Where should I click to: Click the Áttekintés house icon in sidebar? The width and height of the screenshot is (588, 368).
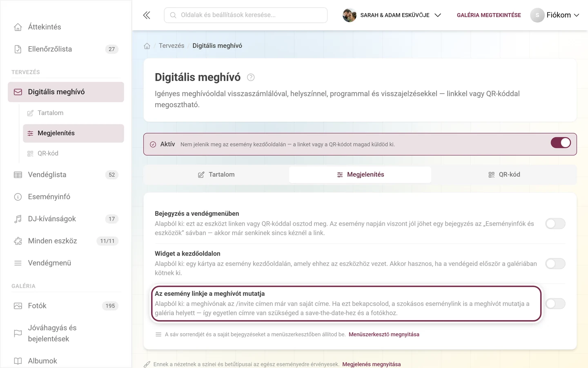click(x=18, y=27)
